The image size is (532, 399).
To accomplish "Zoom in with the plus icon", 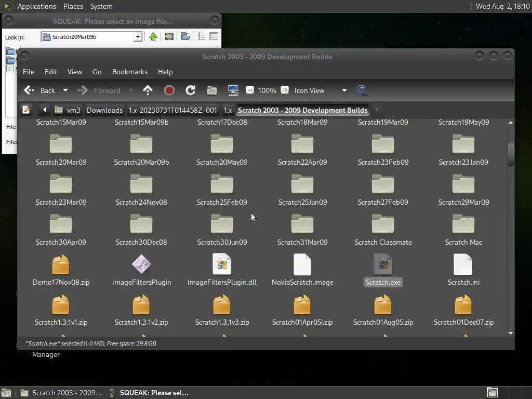I will pyautogui.click(x=285, y=90).
